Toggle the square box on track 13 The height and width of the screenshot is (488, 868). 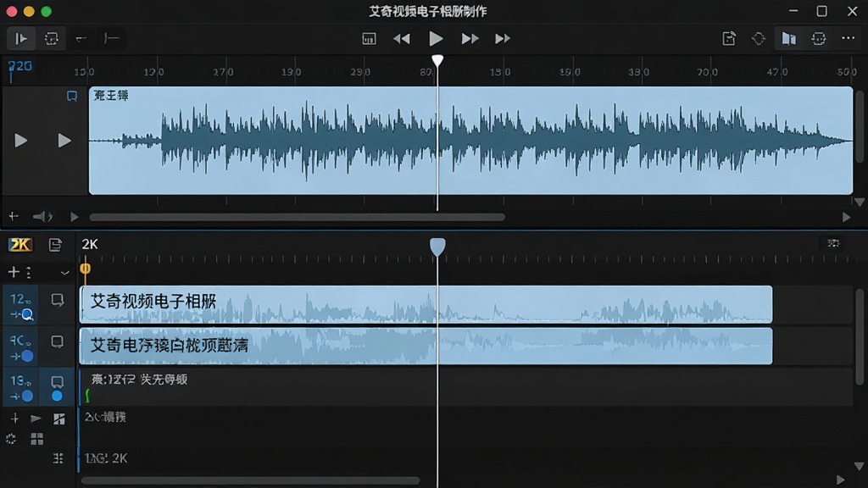tap(57, 381)
